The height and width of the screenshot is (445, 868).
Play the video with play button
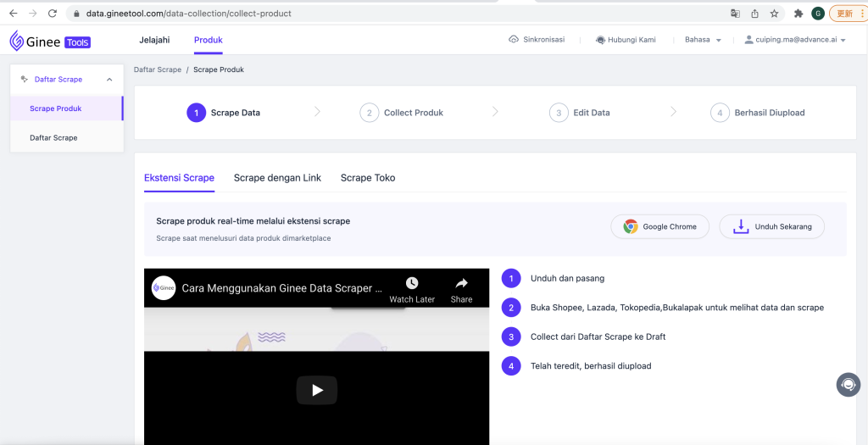point(317,390)
